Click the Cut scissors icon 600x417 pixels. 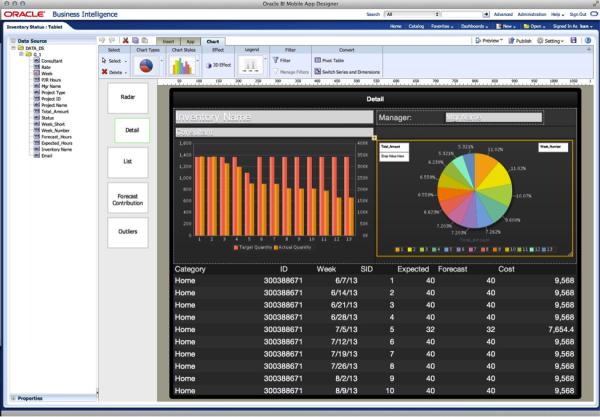pos(126,40)
